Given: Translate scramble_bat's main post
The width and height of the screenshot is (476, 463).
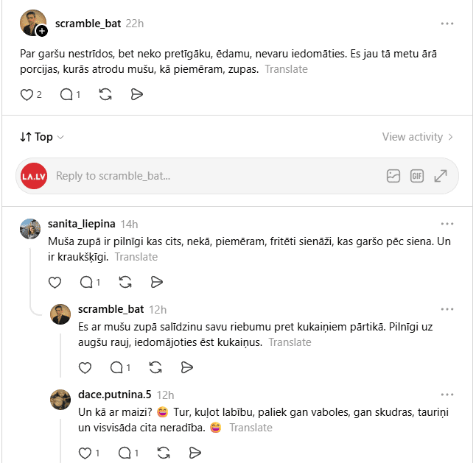Looking at the screenshot, I should click(287, 69).
